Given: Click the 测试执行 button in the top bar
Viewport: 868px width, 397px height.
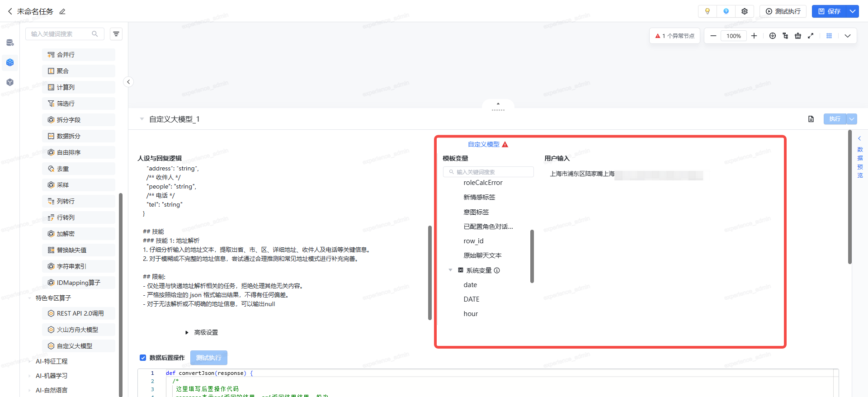Looking at the screenshot, I should coord(783,11).
